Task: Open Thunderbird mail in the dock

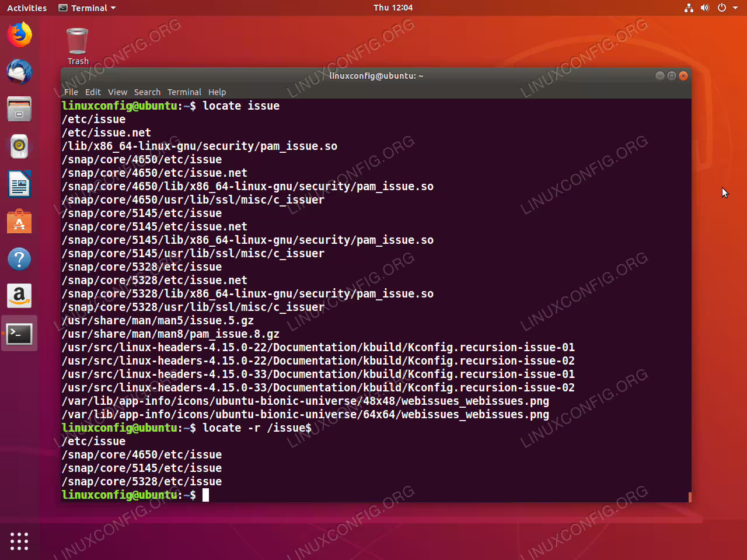Action: point(19,72)
